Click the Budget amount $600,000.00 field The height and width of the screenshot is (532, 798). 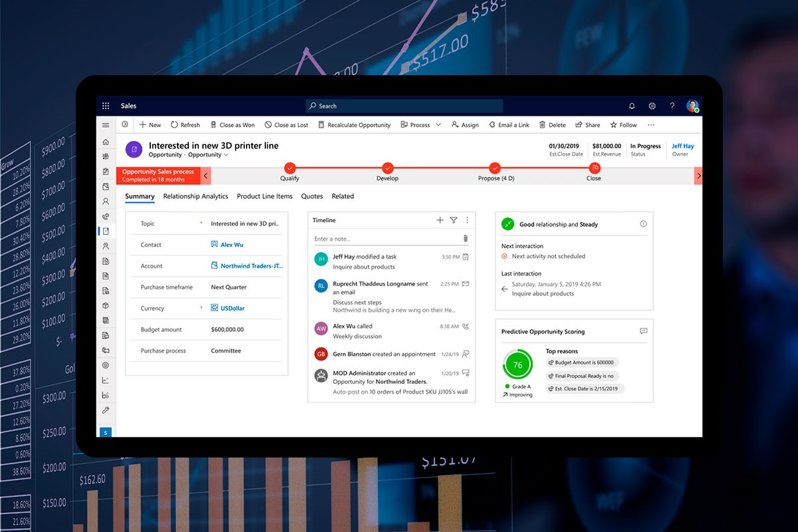coord(227,329)
